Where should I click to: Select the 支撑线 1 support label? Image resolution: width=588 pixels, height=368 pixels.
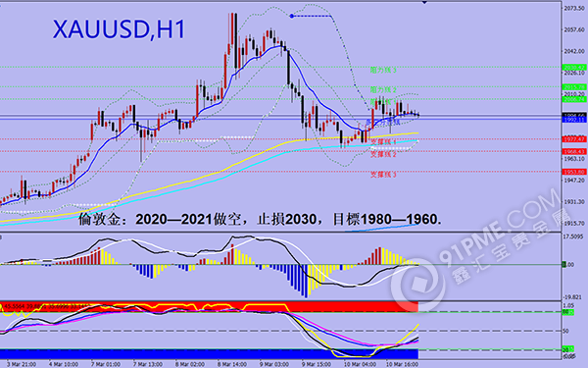383,142
